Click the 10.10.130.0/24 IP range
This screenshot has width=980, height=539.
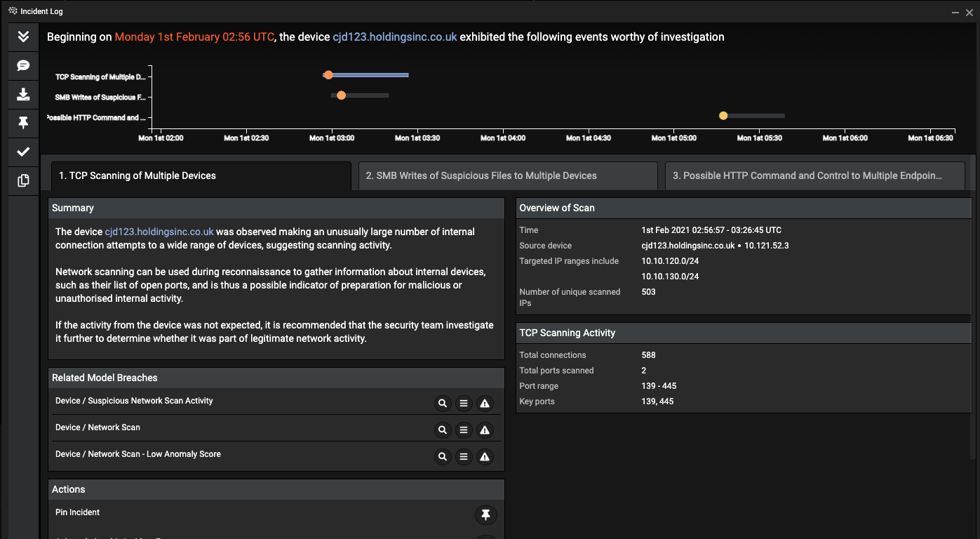click(x=670, y=277)
